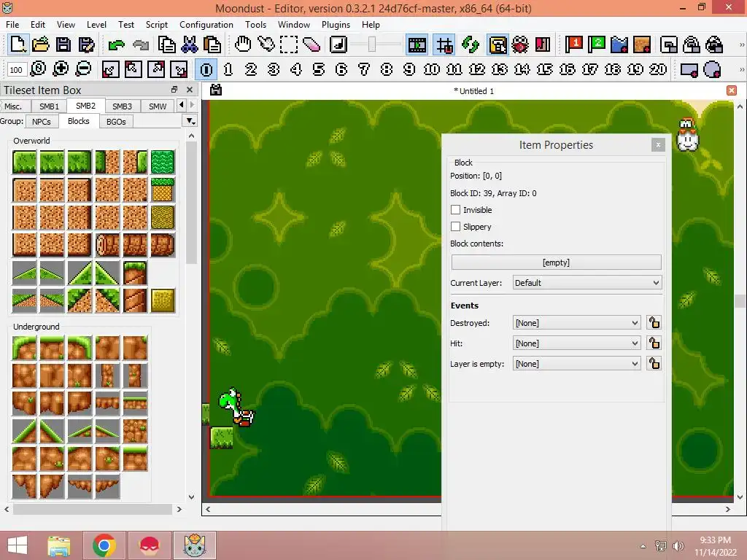Switch to the SMW tileset tab

pyautogui.click(x=158, y=106)
